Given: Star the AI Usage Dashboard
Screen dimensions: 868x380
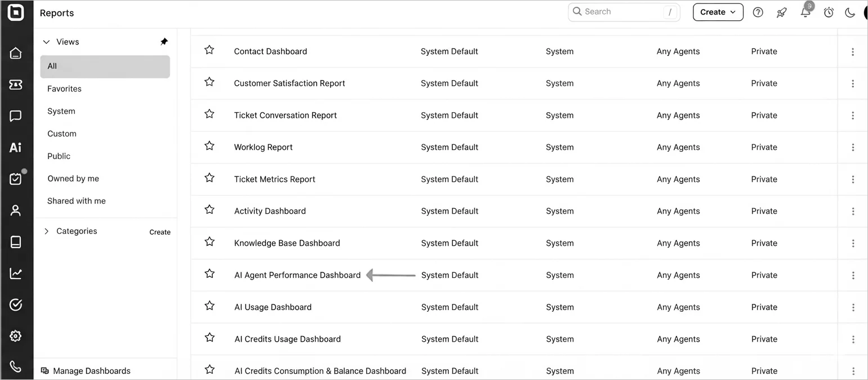Looking at the screenshot, I should coord(210,306).
